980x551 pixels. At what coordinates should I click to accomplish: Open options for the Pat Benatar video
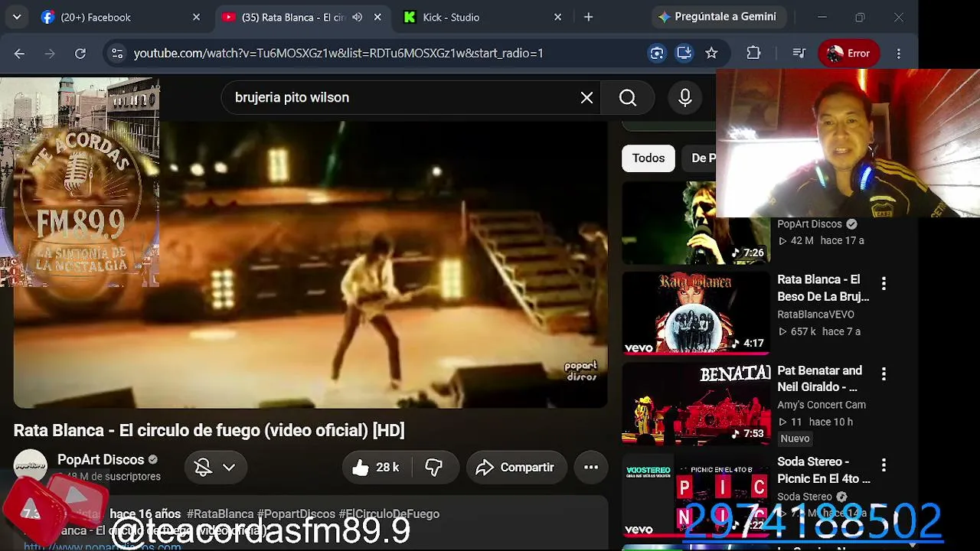pos(884,373)
